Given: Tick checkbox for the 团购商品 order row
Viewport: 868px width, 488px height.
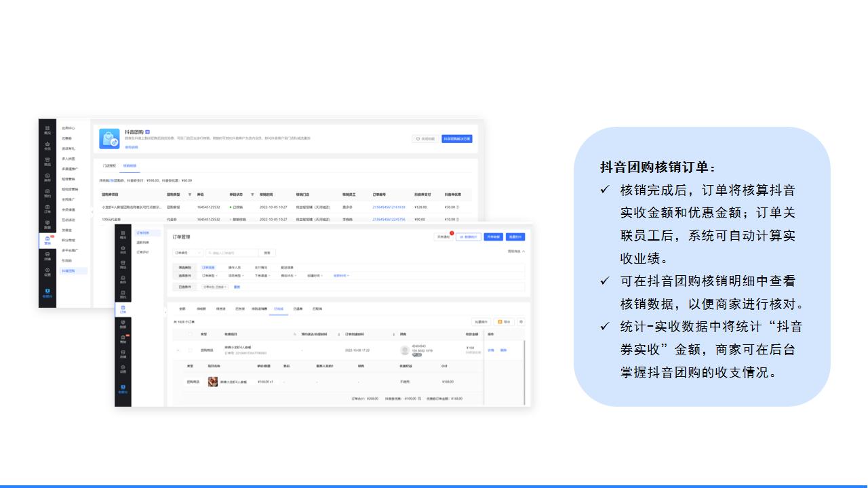Looking at the screenshot, I should coord(190,350).
